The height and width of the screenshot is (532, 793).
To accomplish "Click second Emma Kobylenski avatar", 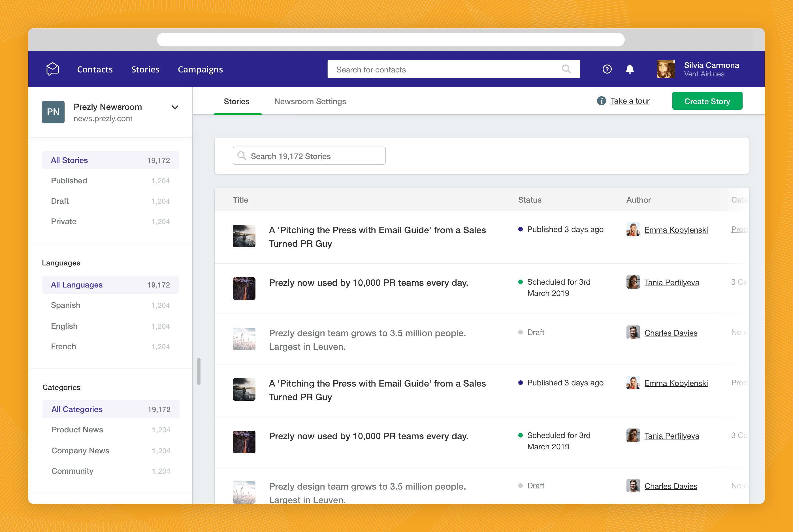I will point(633,383).
